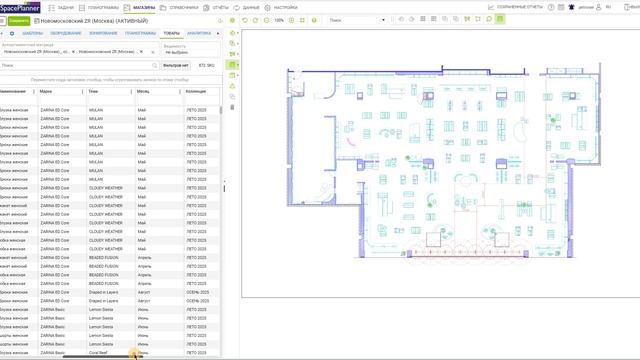Open the ПЛАНОГРАММЫ top menu section

coord(99,7)
